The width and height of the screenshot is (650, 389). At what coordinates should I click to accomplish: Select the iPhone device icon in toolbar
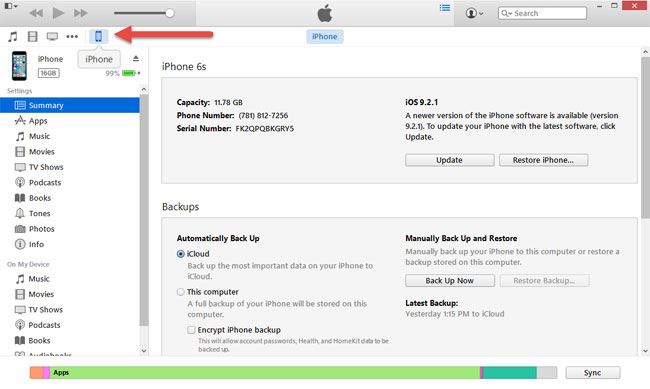pyautogui.click(x=99, y=36)
